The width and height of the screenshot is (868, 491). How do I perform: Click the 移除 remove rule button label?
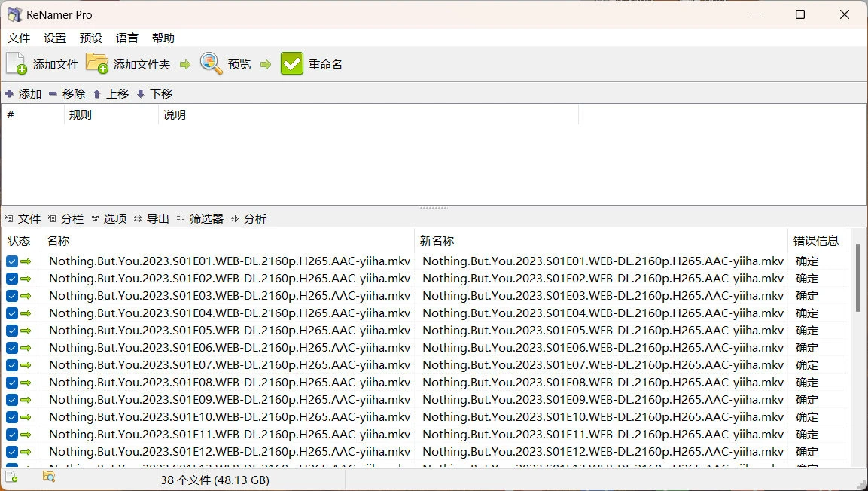pyautogui.click(x=74, y=93)
